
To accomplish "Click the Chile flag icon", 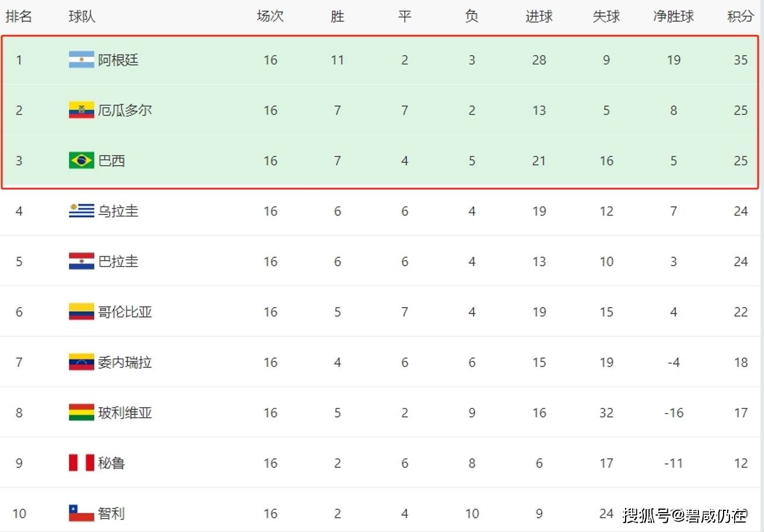I will coord(82,513).
